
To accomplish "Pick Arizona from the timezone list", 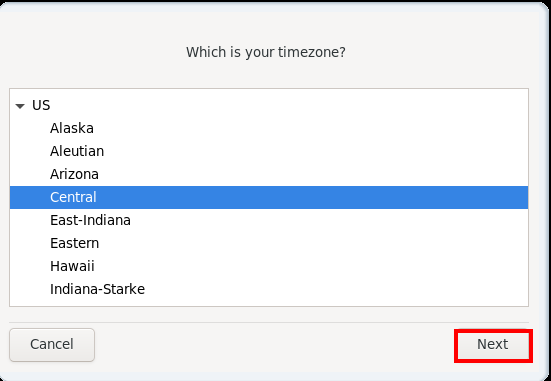I will tap(74, 174).
